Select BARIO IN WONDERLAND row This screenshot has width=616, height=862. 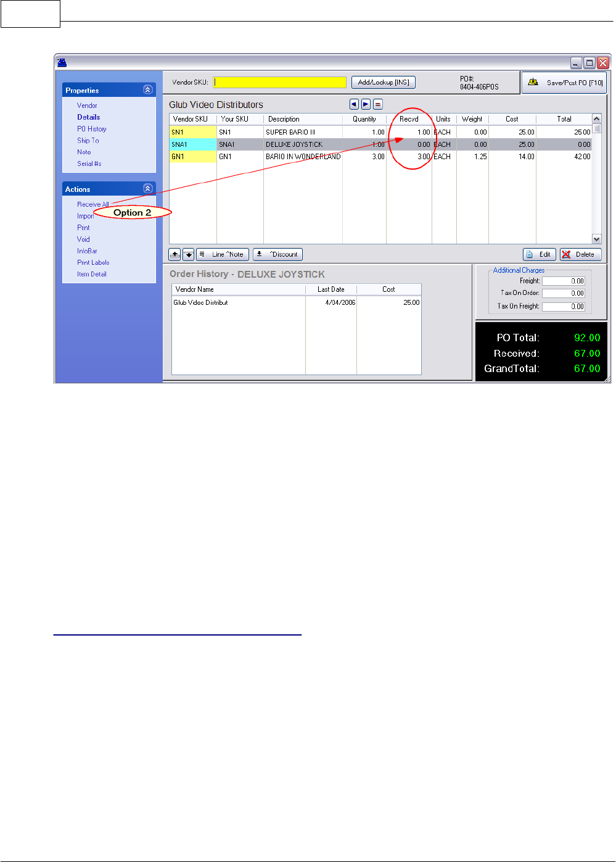point(380,157)
